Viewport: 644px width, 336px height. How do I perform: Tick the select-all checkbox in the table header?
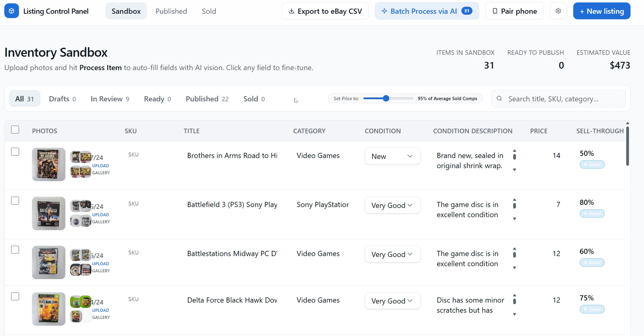coord(15,130)
